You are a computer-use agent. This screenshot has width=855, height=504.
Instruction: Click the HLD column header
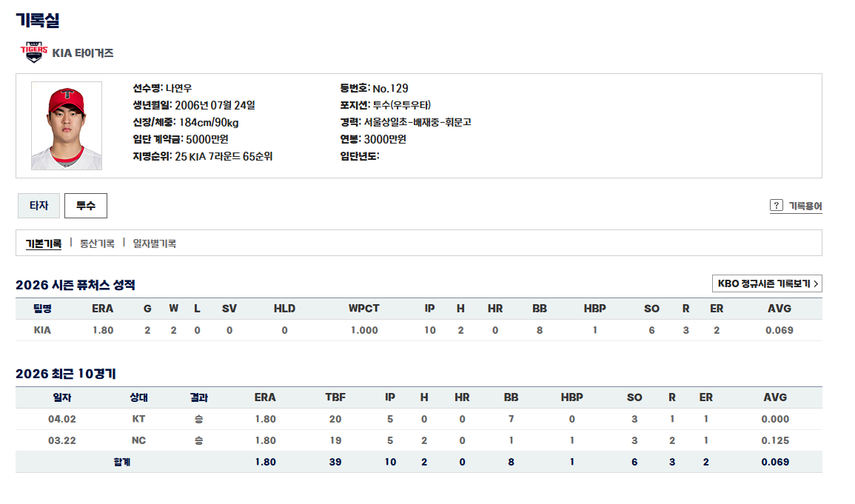tap(284, 309)
